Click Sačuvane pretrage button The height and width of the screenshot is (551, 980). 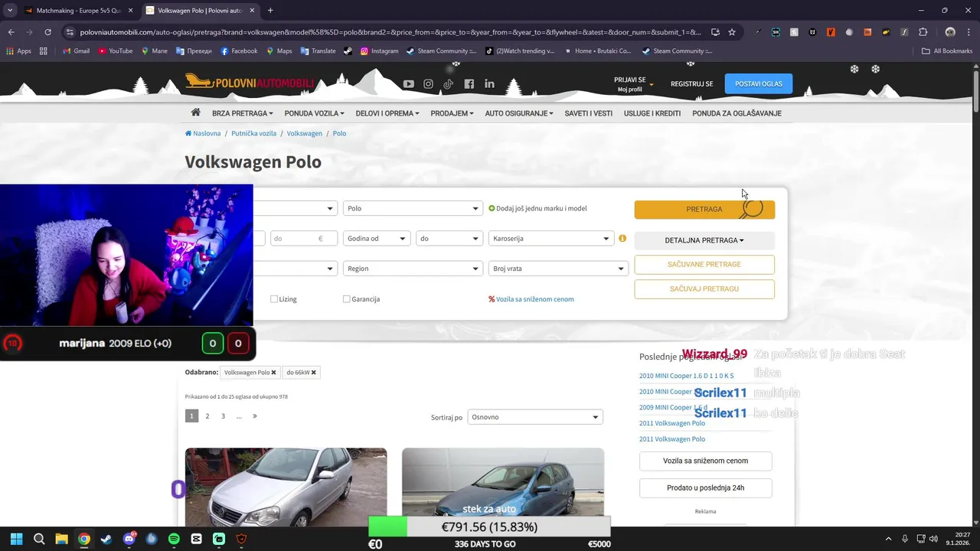click(704, 264)
